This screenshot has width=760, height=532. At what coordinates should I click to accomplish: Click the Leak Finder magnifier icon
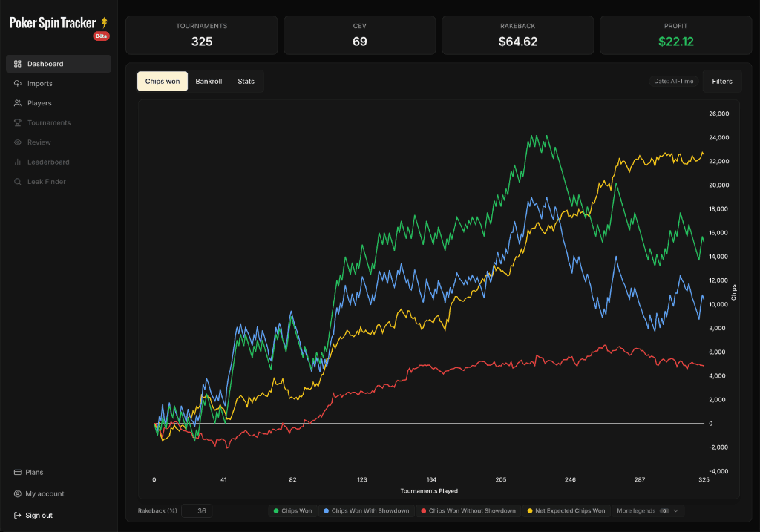(x=18, y=181)
